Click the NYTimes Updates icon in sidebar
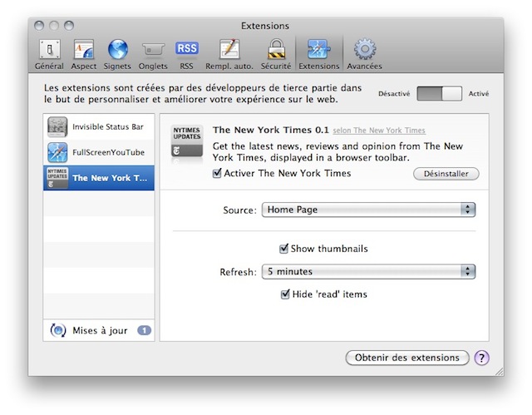Viewport: 532px width, 415px height. pos(57,178)
